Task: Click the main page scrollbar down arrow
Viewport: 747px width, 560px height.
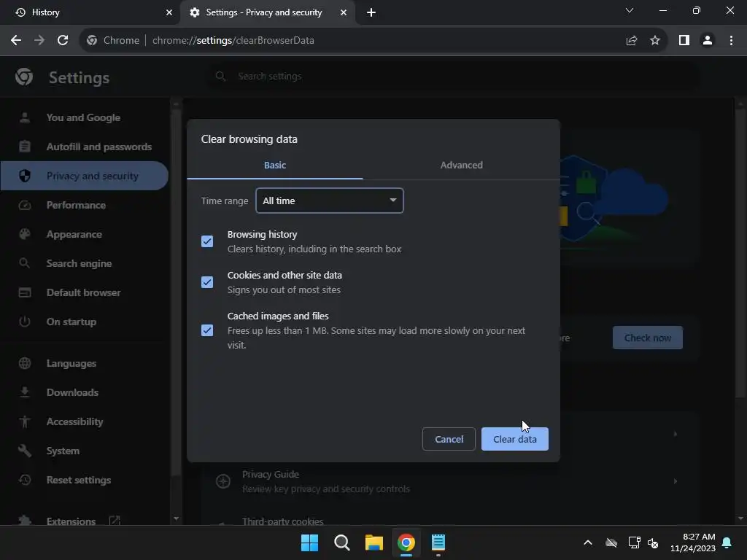Action: click(x=740, y=518)
